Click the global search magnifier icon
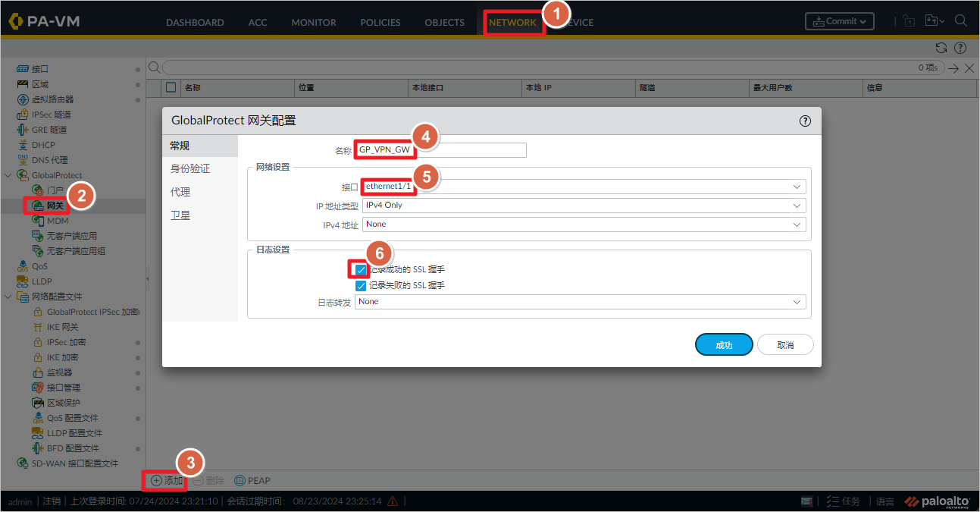 [960, 21]
